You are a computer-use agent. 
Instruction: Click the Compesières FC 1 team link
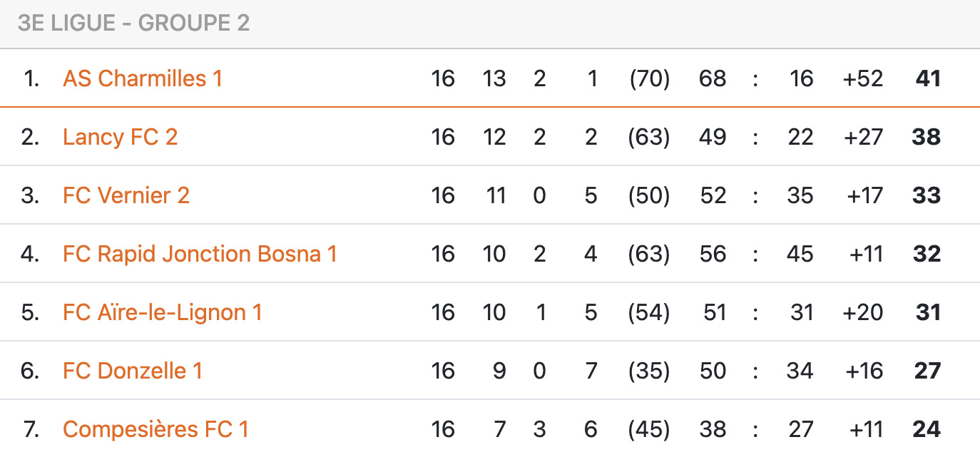coord(155,429)
